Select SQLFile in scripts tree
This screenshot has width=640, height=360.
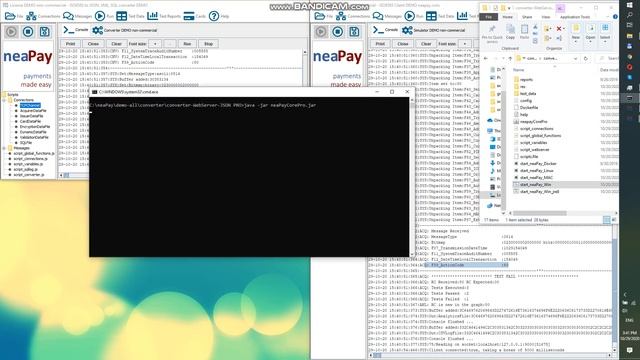click(x=26, y=143)
